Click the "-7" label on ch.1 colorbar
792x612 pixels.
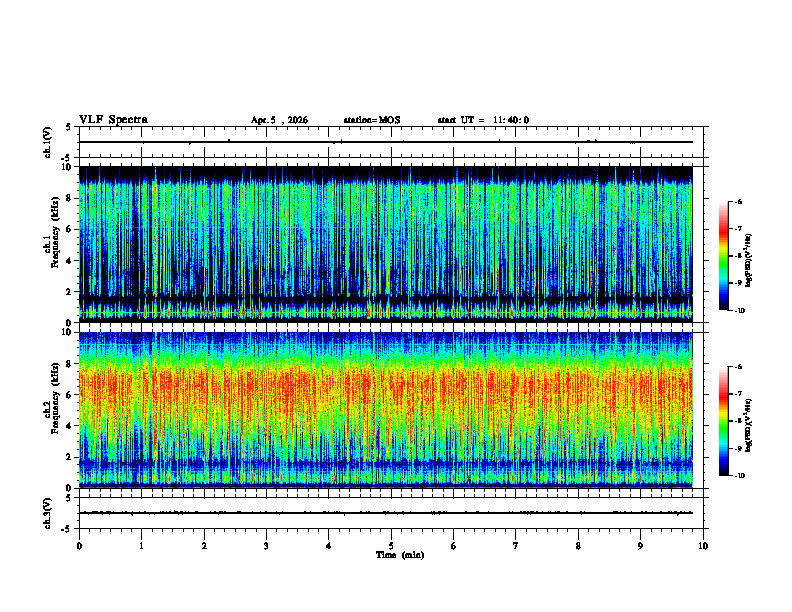coord(738,229)
